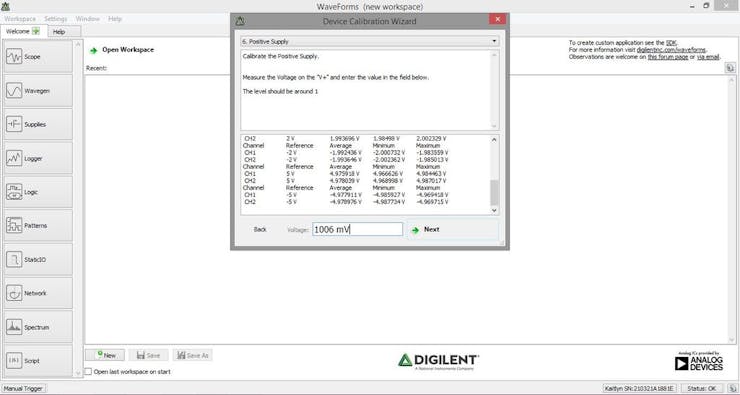The width and height of the screenshot is (740, 395).
Task: Open the SDK link
Action: point(671,42)
